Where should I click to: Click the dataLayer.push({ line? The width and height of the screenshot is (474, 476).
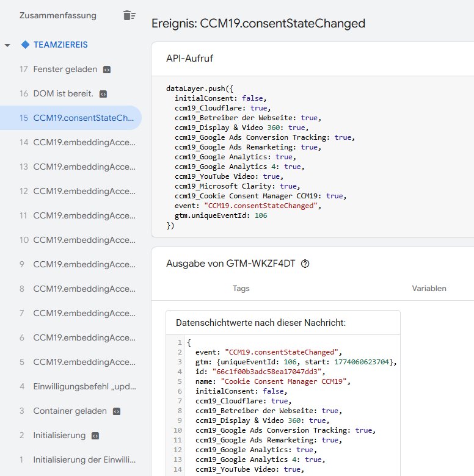click(200, 88)
